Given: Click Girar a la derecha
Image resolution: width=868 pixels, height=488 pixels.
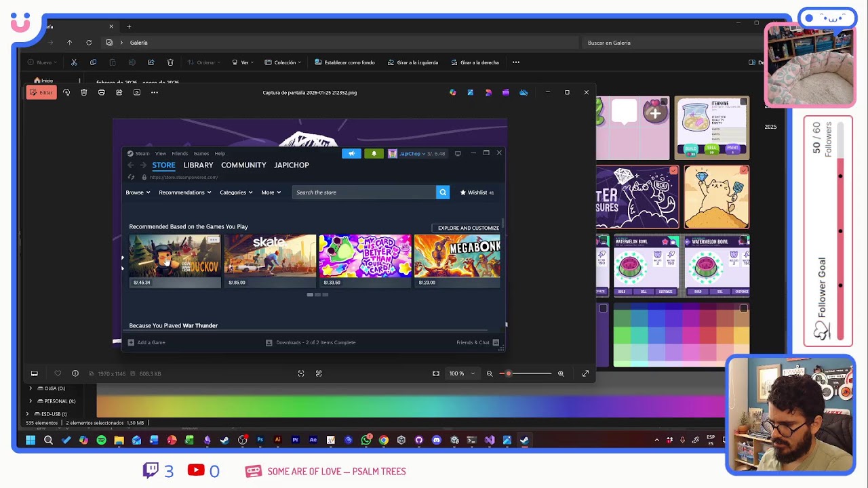Looking at the screenshot, I should [x=475, y=62].
